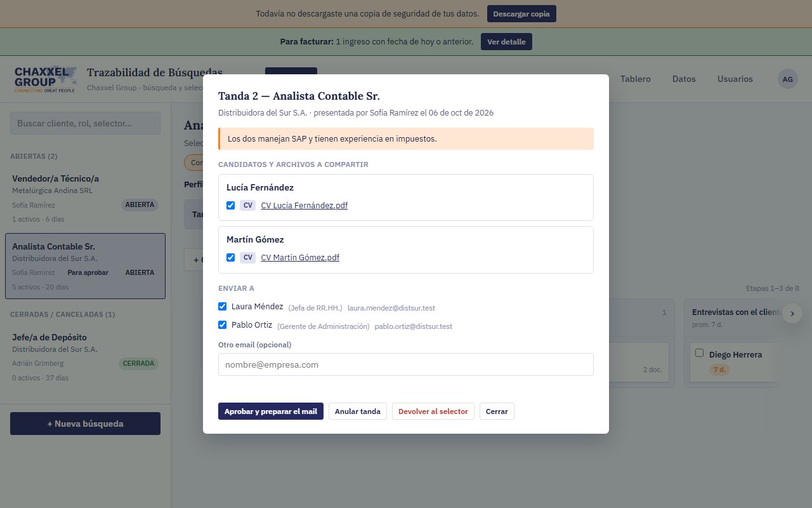The image size is (812, 508).
Task: Click the laura.mendez@distsur.test email address
Action: [x=391, y=308]
